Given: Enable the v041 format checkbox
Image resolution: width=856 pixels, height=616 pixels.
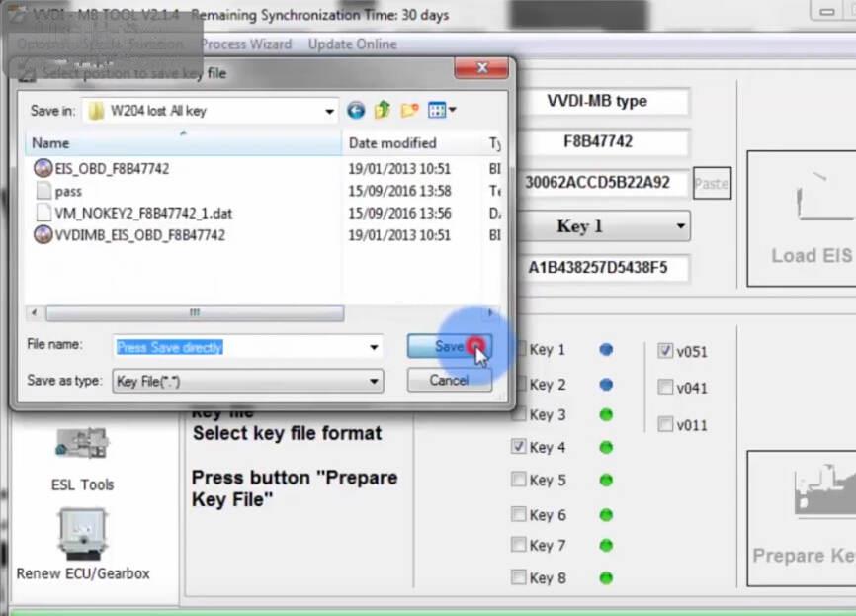Looking at the screenshot, I should click(665, 388).
